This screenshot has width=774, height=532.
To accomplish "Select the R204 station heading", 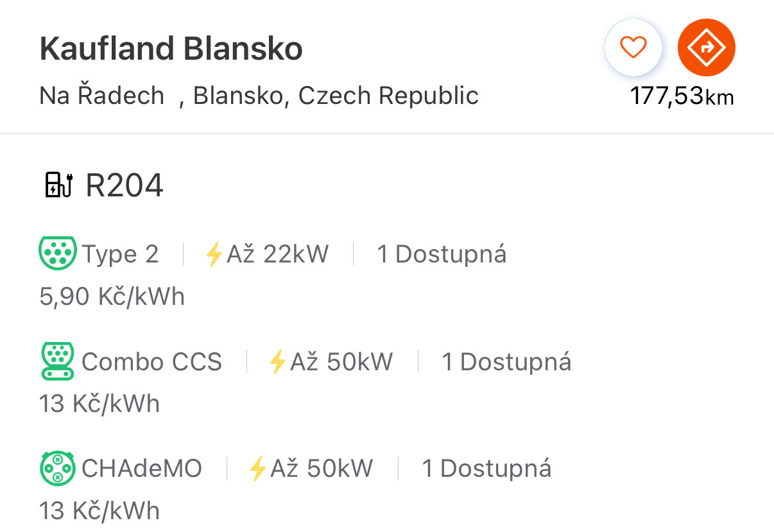I will point(125,186).
